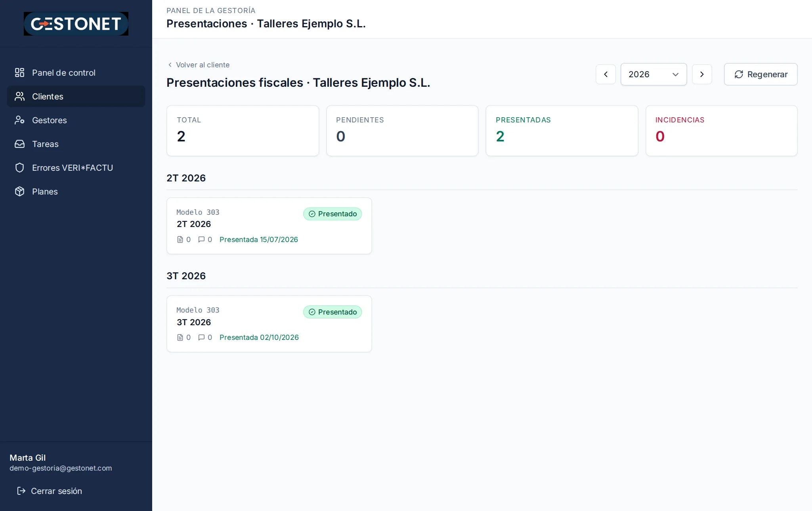This screenshot has height=511, width=812.
Task: Click document count icon in 3T 2026 card
Action: point(180,337)
